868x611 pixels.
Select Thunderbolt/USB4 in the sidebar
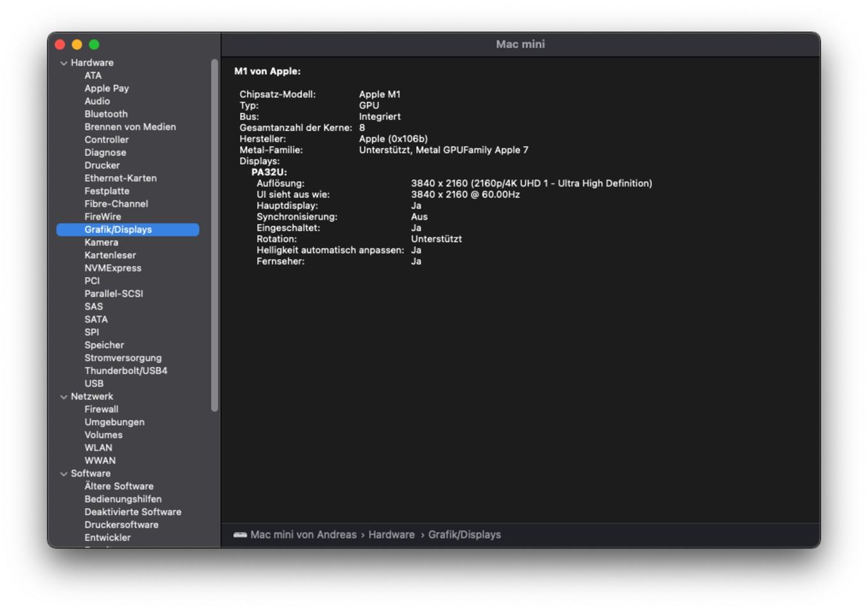[126, 370]
